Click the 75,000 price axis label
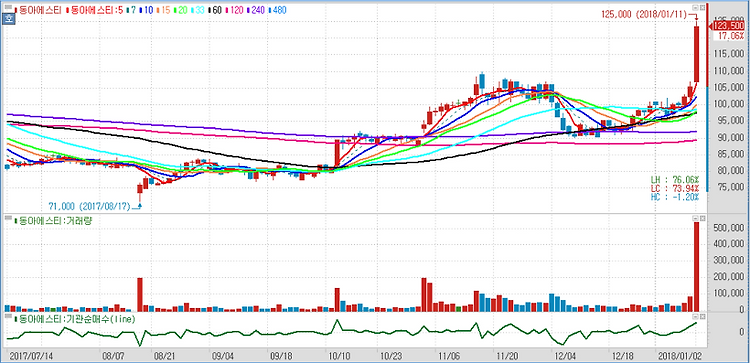The width and height of the screenshot is (750, 363). [x=730, y=187]
